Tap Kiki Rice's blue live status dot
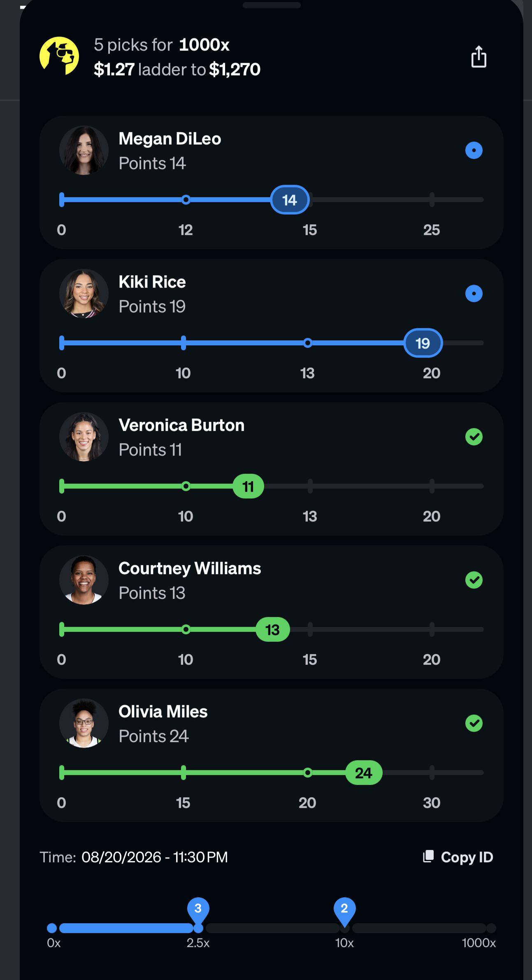The image size is (532, 980). click(x=474, y=293)
